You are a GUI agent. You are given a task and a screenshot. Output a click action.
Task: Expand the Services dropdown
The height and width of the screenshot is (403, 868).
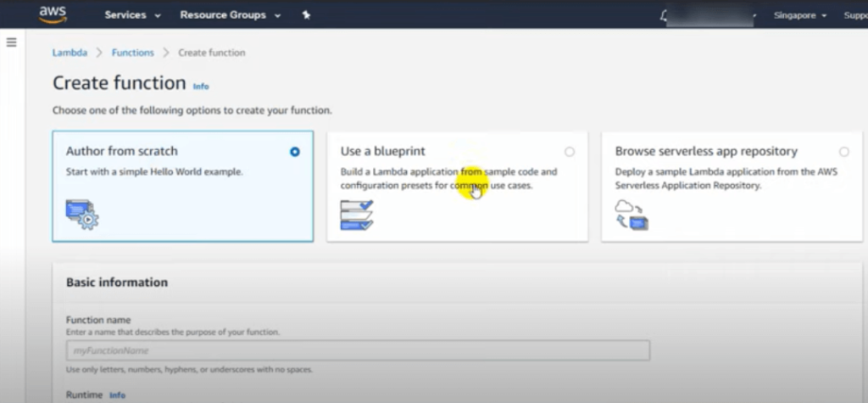pyautogui.click(x=132, y=15)
